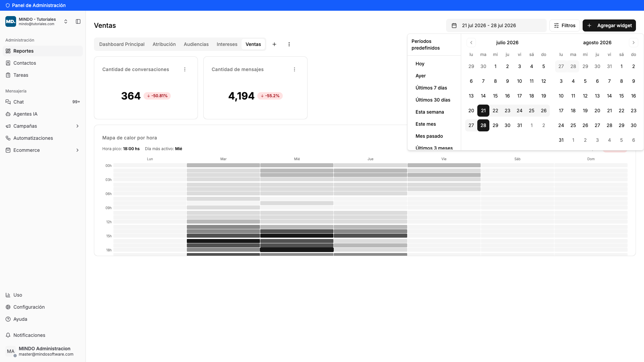Open Notificaciones
Image resolution: width=644 pixels, height=362 pixels.
click(43, 335)
